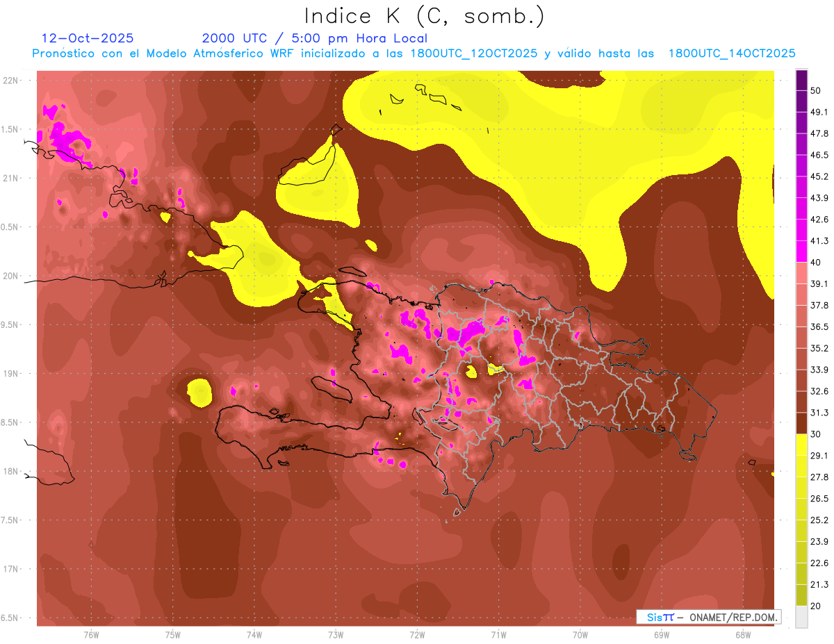Click the colorbar value label '35.2'
Image resolution: width=834 pixels, height=644 pixels.
point(819,348)
